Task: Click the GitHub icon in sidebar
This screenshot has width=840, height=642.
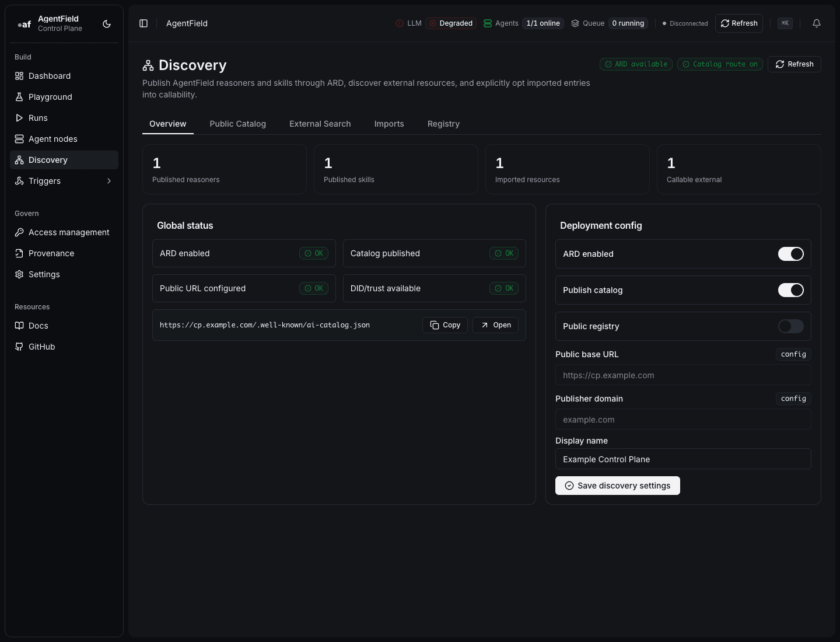Action: [x=19, y=347]
